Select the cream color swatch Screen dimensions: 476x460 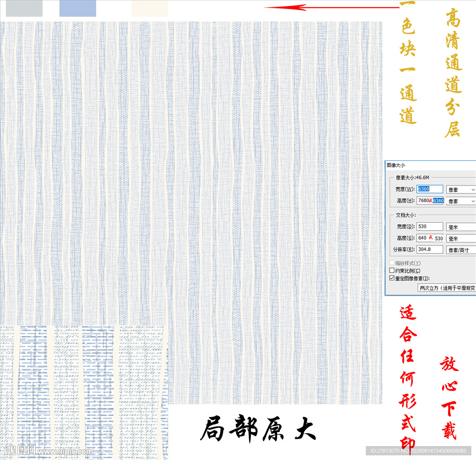149,8
